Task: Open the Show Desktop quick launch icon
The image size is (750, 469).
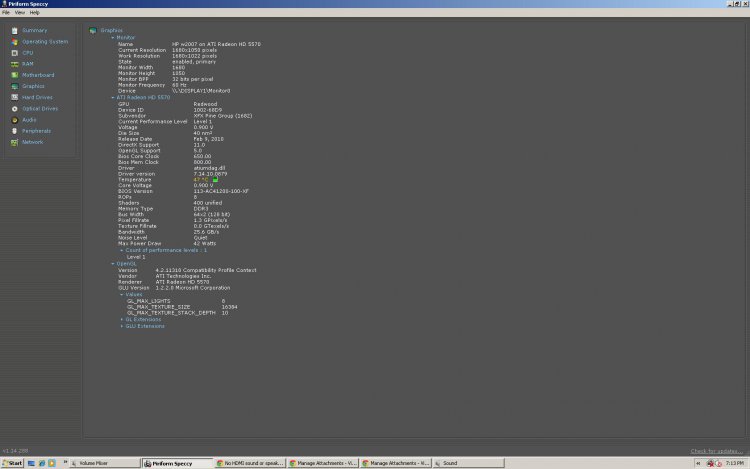Action: pyautogui.click(x=31, y=463)
